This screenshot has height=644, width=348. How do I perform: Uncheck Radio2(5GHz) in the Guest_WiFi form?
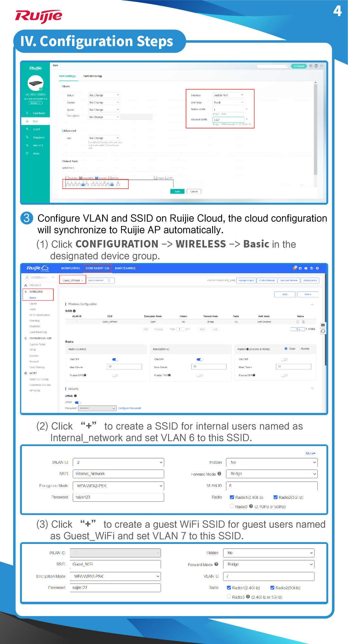[x=272, y=588]
